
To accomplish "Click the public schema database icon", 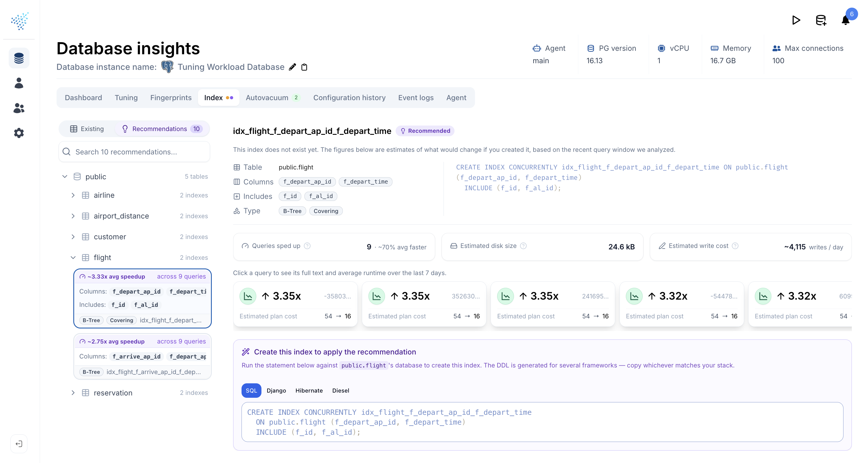I will pos(77,177).
